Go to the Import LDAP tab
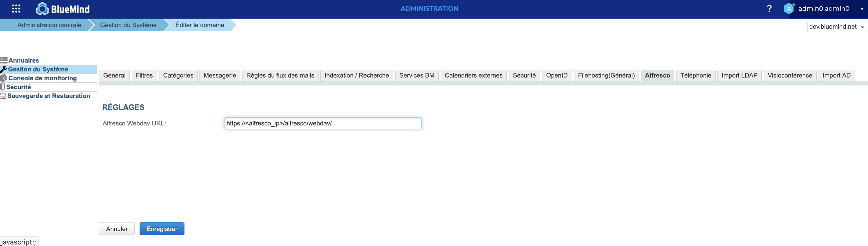Viewport: 868px width, 246px height. point(739,75)
